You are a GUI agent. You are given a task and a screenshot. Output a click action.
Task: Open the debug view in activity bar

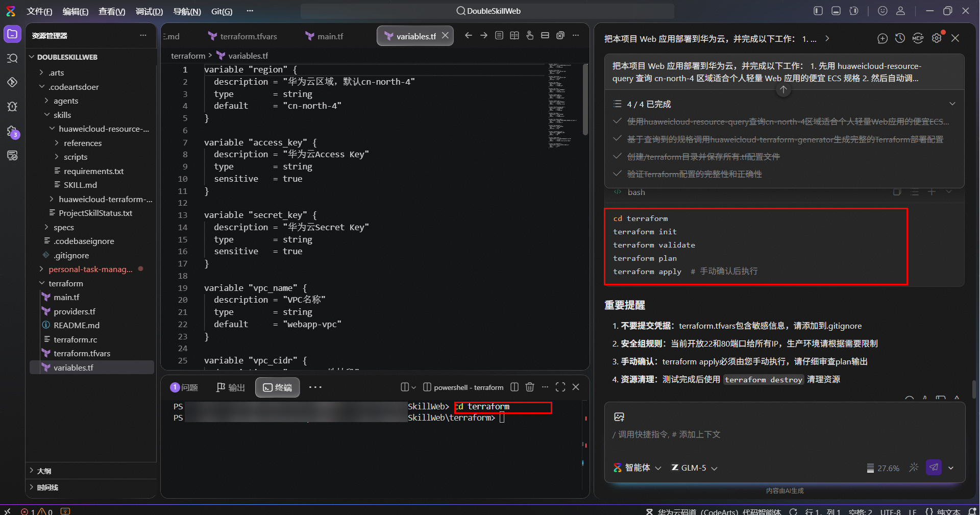[x=12, y=106]
